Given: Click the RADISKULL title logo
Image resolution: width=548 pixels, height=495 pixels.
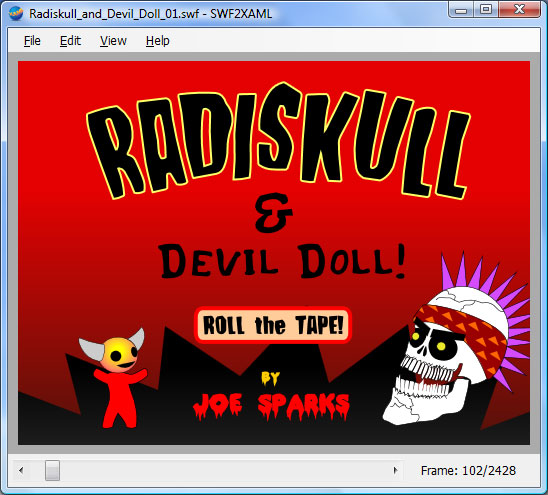Looking at the screenshot, I should click(279, 142).
